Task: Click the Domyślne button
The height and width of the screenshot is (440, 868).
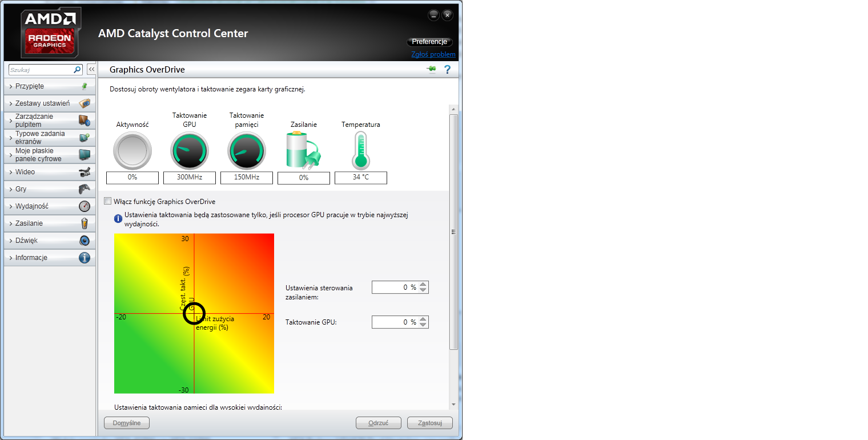Action: point(127,423)
